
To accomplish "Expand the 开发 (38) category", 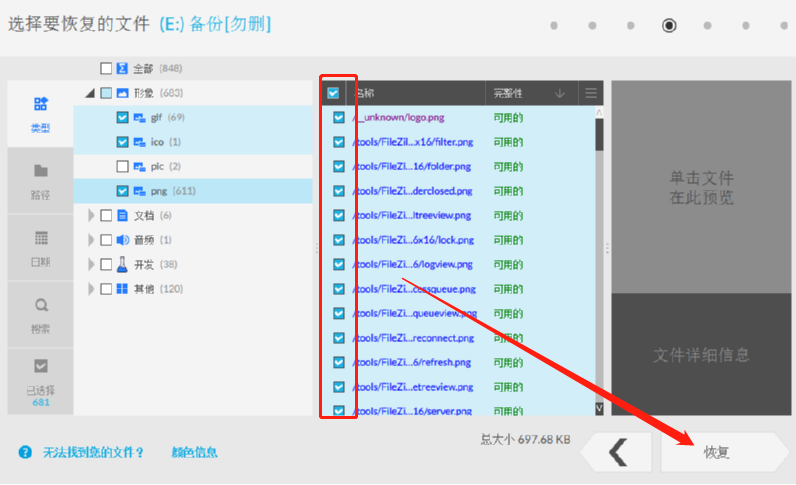I will pyautogui.click(x=91, y=264).
